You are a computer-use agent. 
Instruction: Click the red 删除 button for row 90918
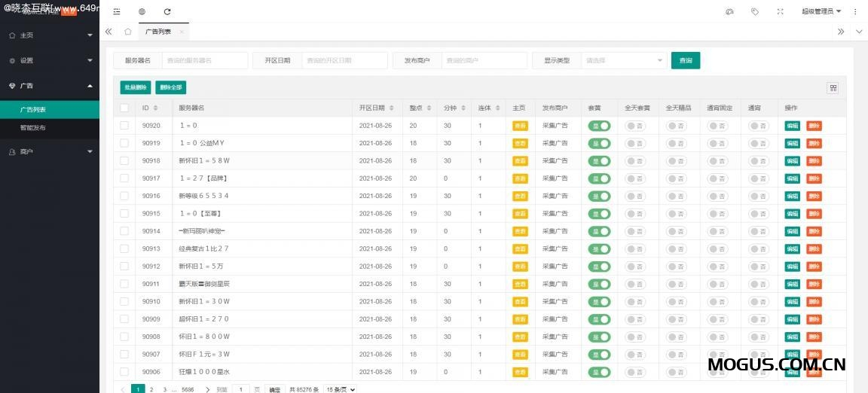(x=814, y=161)
